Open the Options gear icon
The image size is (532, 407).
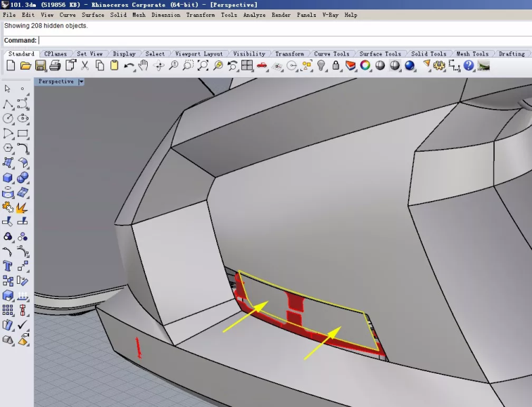point(439,66)
